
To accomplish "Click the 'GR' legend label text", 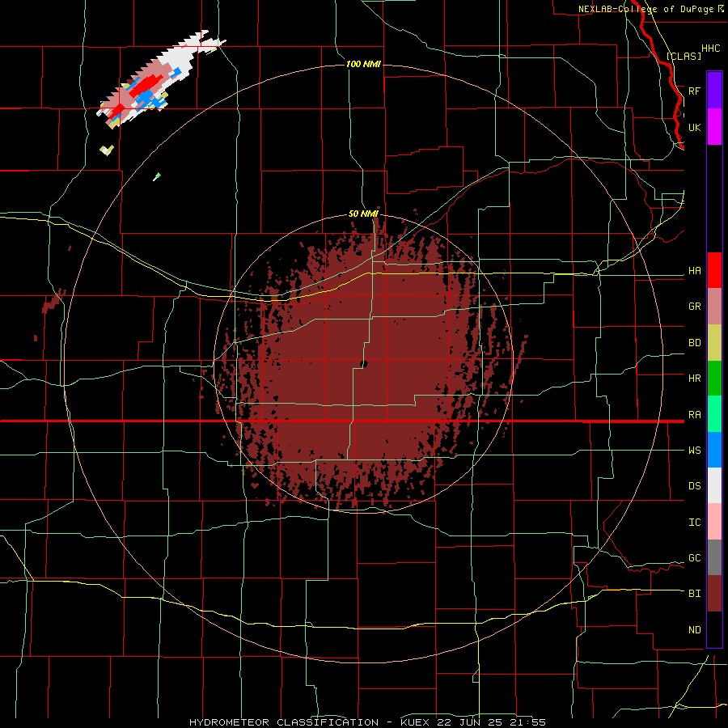I will click(695, 307).
